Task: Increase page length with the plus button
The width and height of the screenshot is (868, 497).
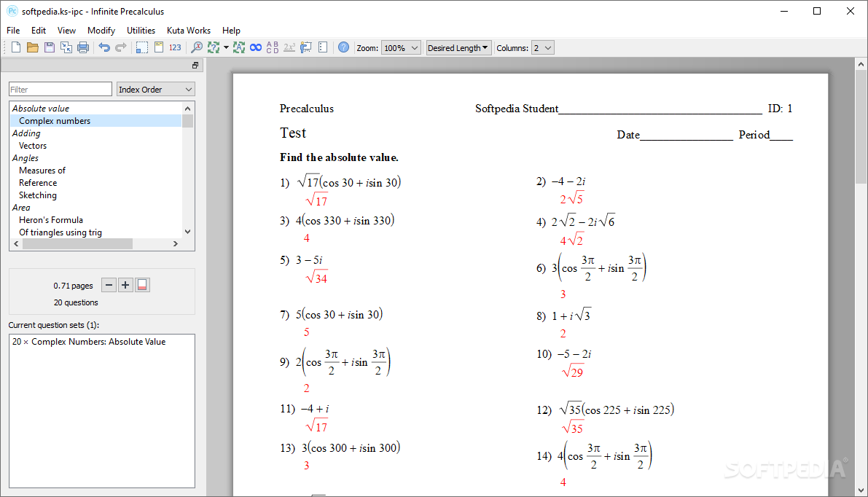Action: 125,285
